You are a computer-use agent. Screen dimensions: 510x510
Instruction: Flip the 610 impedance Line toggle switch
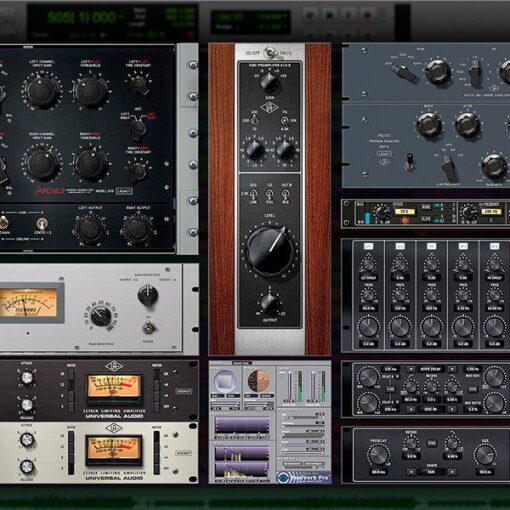(253, 194)
